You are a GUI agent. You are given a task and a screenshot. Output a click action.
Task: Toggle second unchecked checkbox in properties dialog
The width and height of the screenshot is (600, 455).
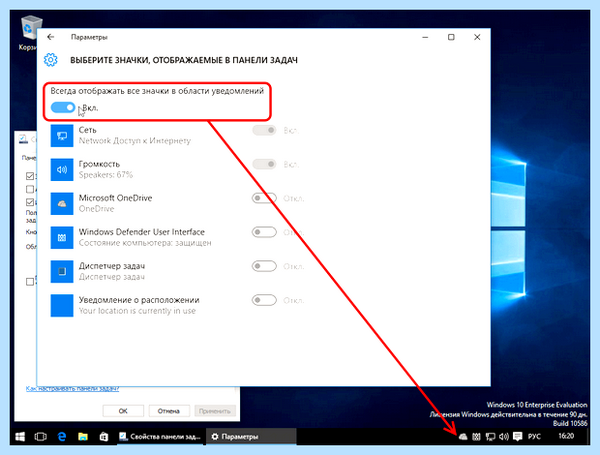pos(30,189)
